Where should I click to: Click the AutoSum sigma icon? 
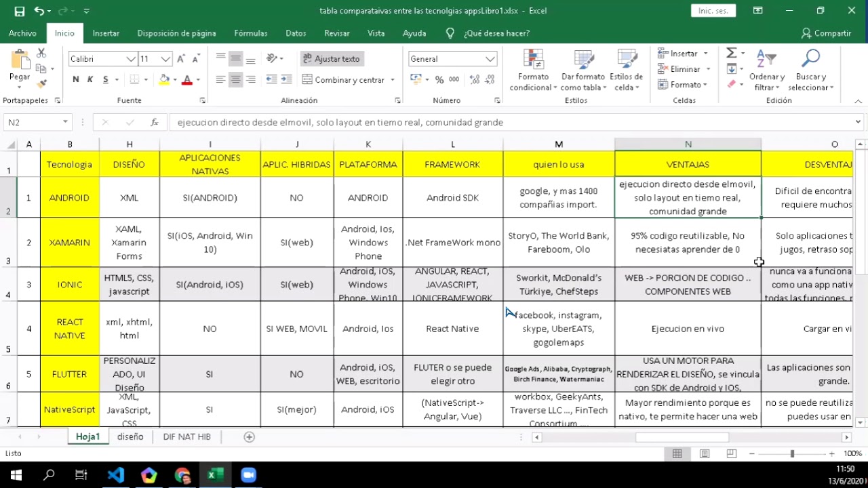coord(731,53)
